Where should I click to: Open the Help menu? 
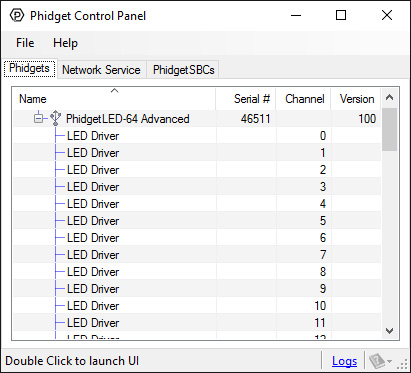click(65, 43)
